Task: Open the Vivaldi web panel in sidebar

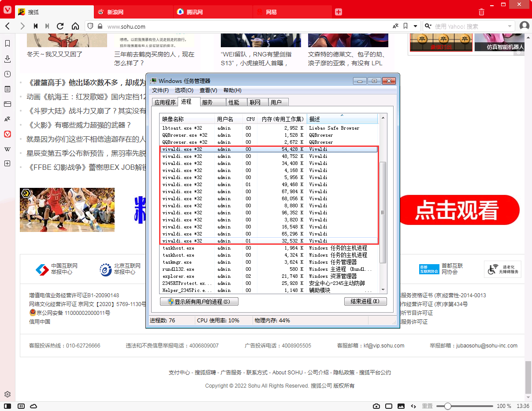Action: (7, 134)
